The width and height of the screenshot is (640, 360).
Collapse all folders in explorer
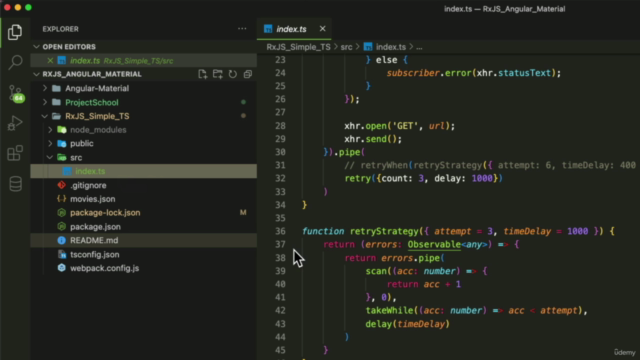(248, 74)
